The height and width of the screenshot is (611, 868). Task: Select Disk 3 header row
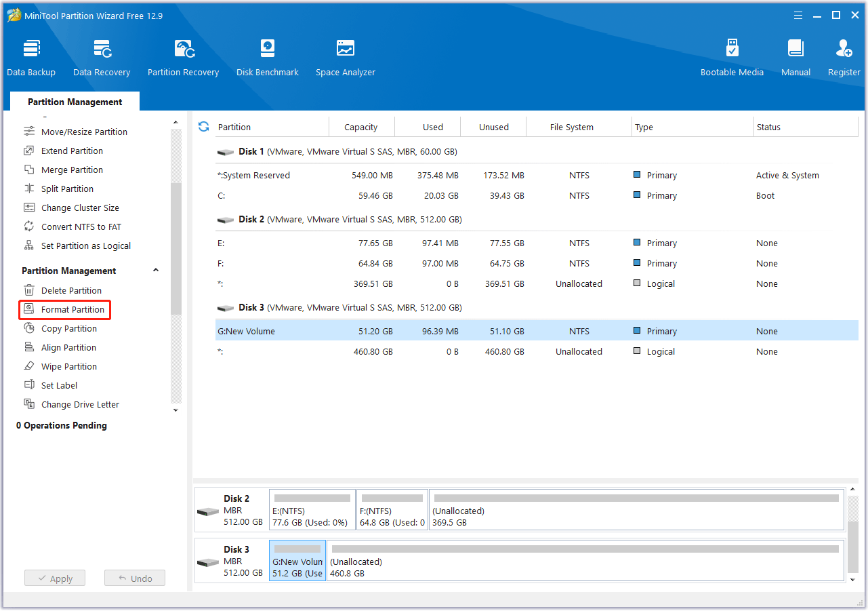537,307
